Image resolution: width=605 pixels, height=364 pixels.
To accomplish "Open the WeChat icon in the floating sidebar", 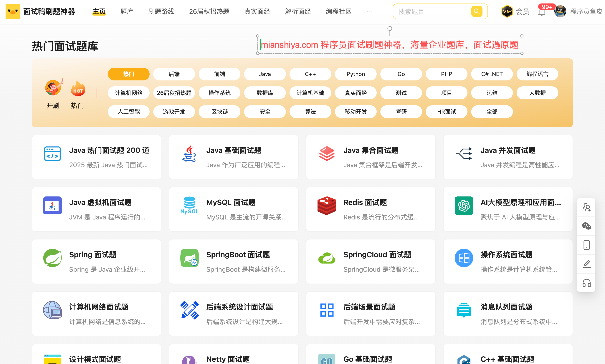I will [x=586, y=226].
